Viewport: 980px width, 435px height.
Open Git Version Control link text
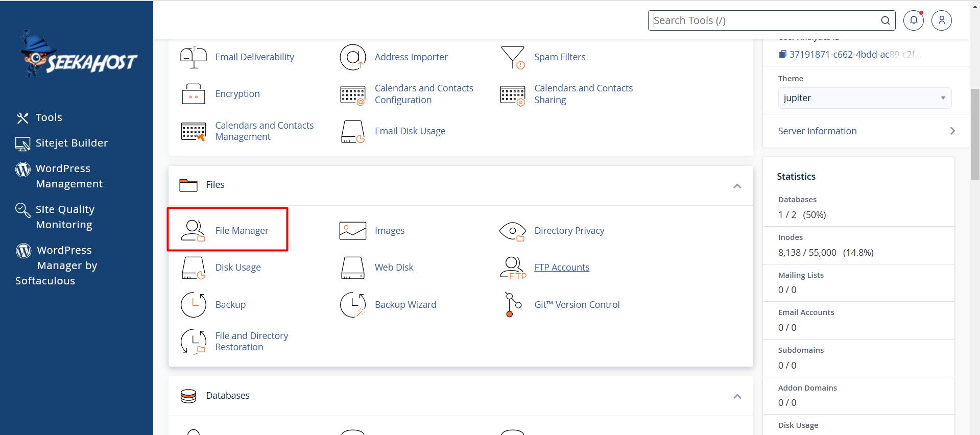pos(577,305)
